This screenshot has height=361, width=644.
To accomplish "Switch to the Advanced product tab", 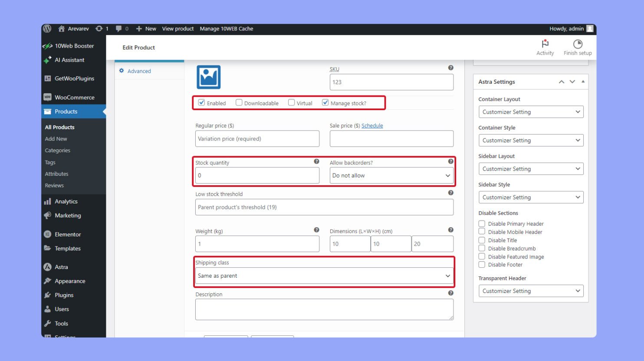I will (139, 71).
